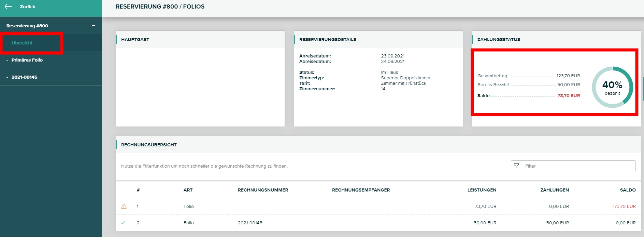Open invoice number 2021-00145 in the table
This screenshot has height=237, width=644.
click(250, 223)
